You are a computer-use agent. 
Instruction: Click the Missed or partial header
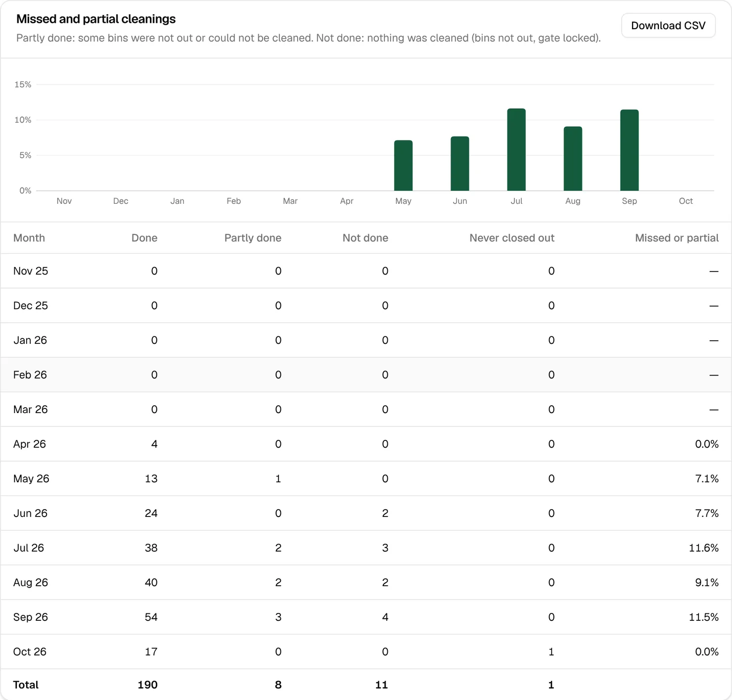pyautogui.click(x=677, y=238)
